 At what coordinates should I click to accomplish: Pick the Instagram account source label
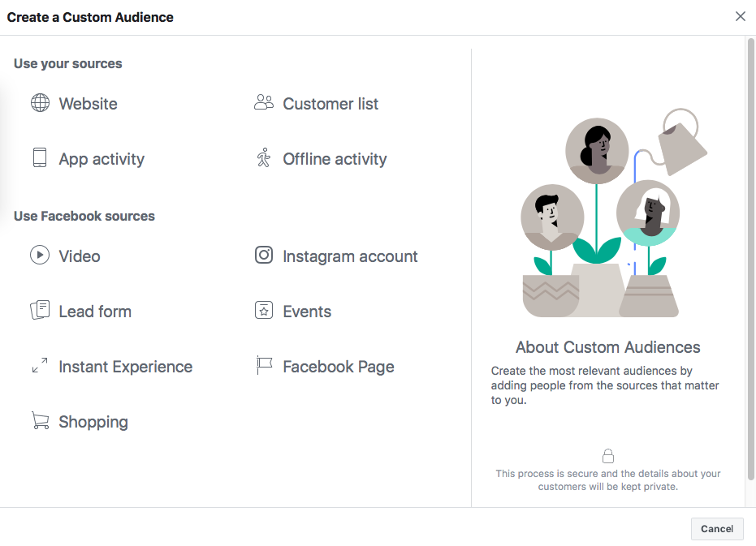pos(350,256)
